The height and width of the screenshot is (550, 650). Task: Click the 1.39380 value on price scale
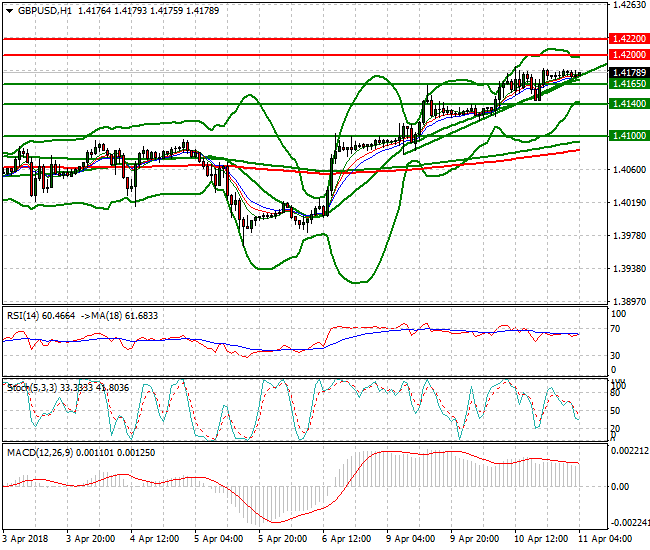click(x=629, y=269)
